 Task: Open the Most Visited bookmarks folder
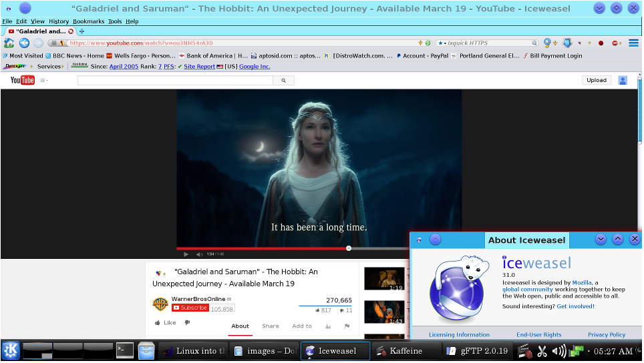pyautogui.click(x=23, y=56)
